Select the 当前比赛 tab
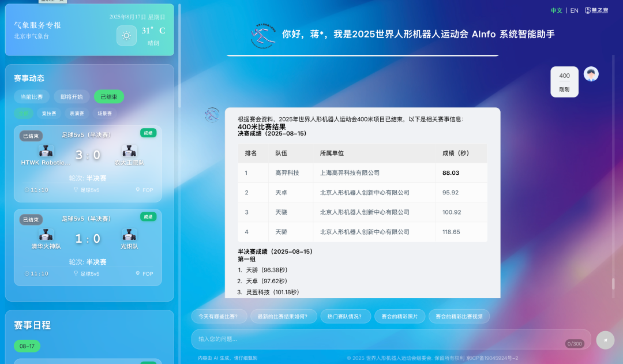Image resolution: width=623 pixels, height=364 pixels. pos(32,97)
